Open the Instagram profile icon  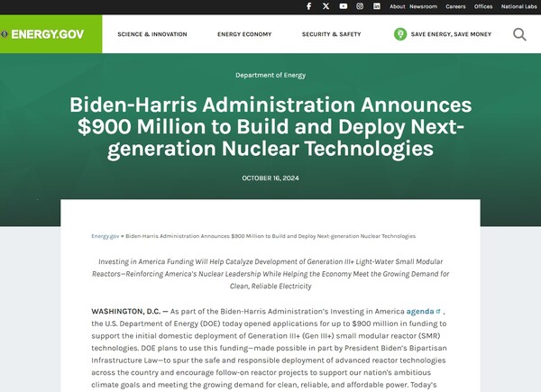(x=360, y=6)
